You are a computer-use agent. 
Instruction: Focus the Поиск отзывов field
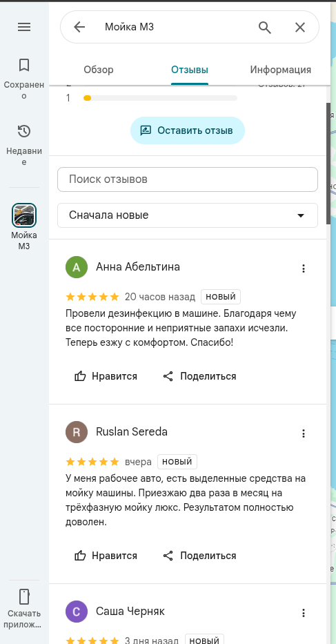point(188,179)
